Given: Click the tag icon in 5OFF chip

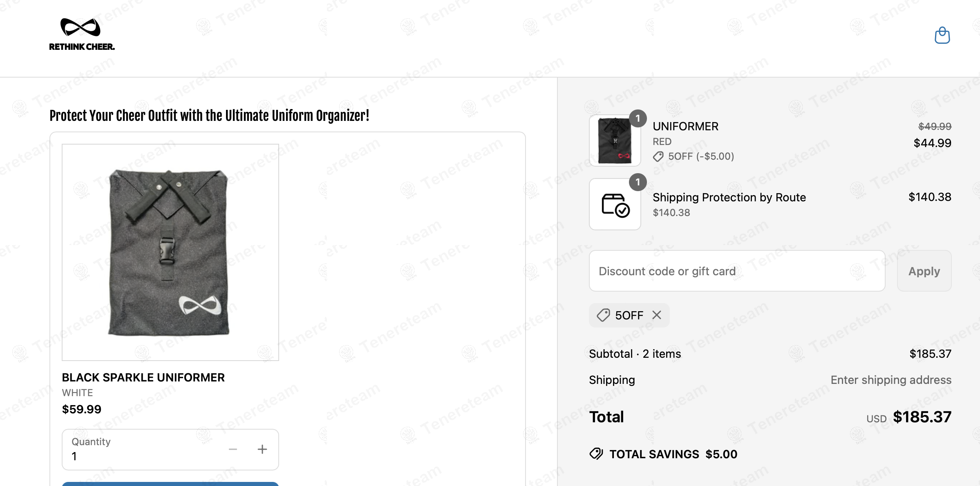Looking at the screenshot, I should pyautogui.click(x=603, y=315).
